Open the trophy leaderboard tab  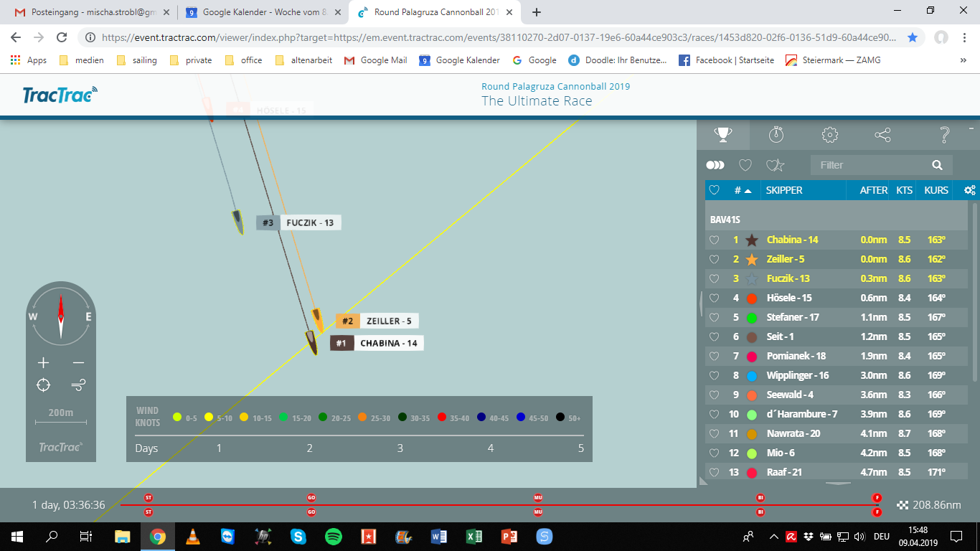pyautogui.click(x=722, y=134)
